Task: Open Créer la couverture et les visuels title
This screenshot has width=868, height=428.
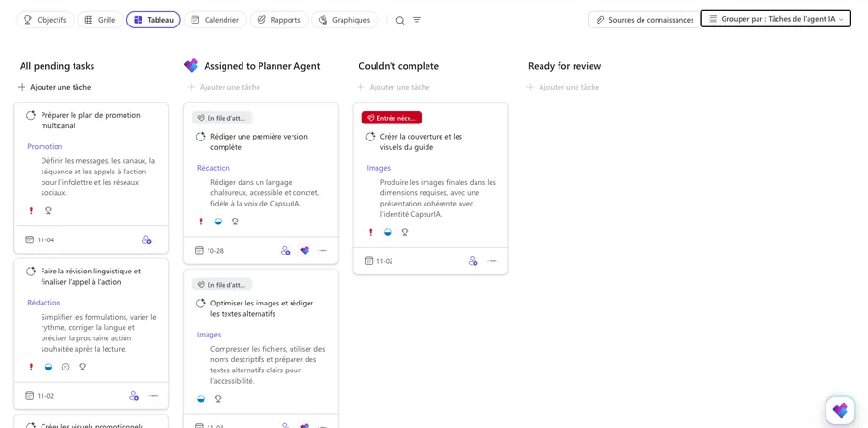Action: point(422,141)
